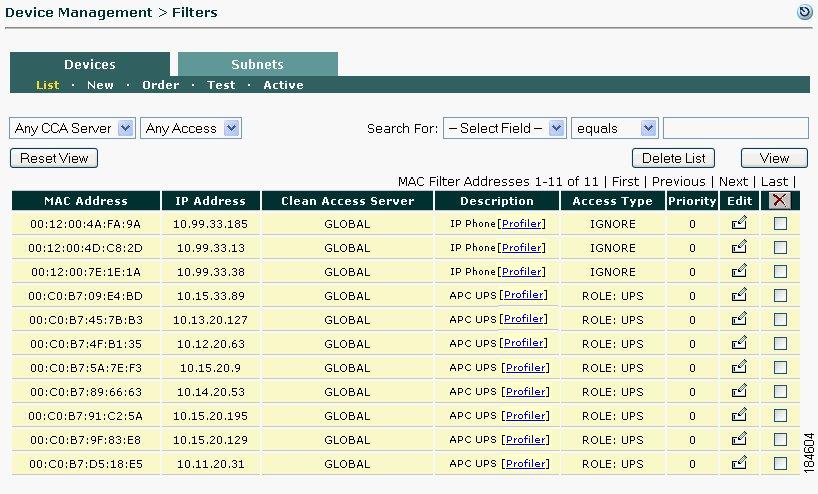Open the Any CCA Server dropdown
The width and height of the screenshot is (818, 494).
[x=72, y=128]
